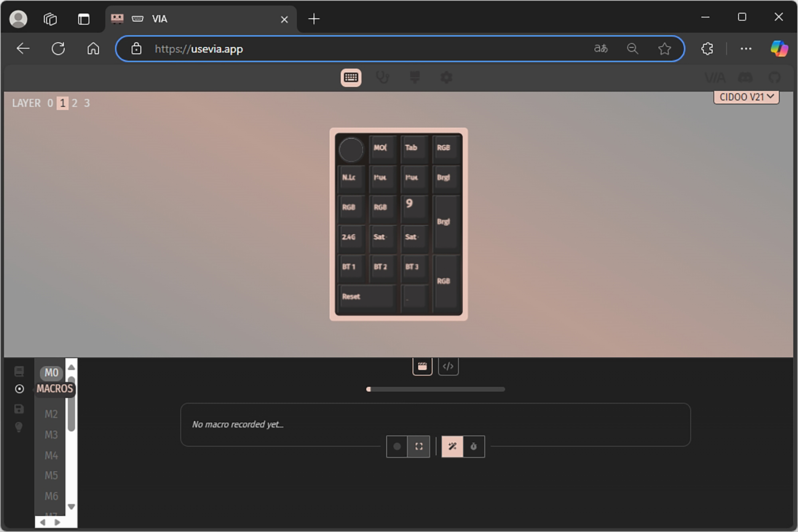Open the Settings gear tab

446,77
